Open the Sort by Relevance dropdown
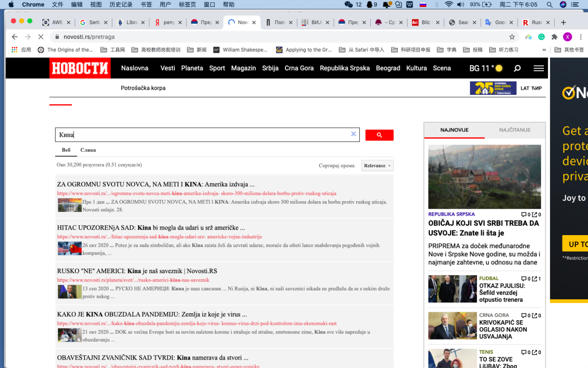Screen dimensions: 588x368 coord(377,165)
